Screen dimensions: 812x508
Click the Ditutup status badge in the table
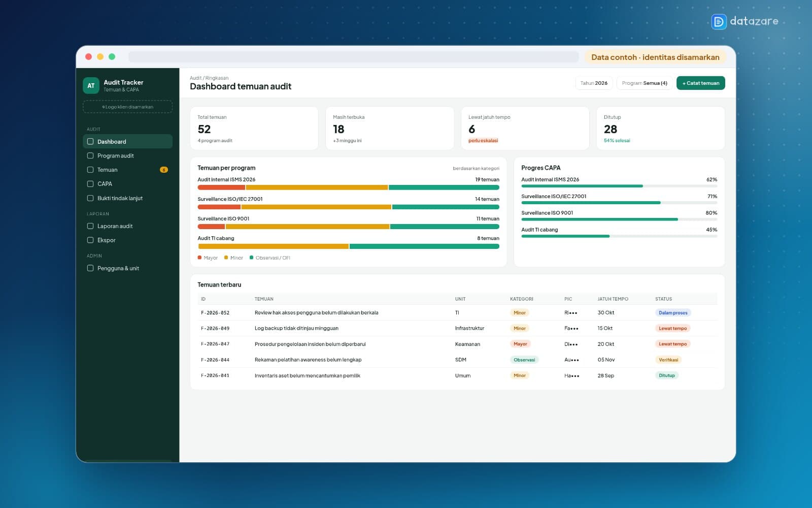tap(667, 375)
